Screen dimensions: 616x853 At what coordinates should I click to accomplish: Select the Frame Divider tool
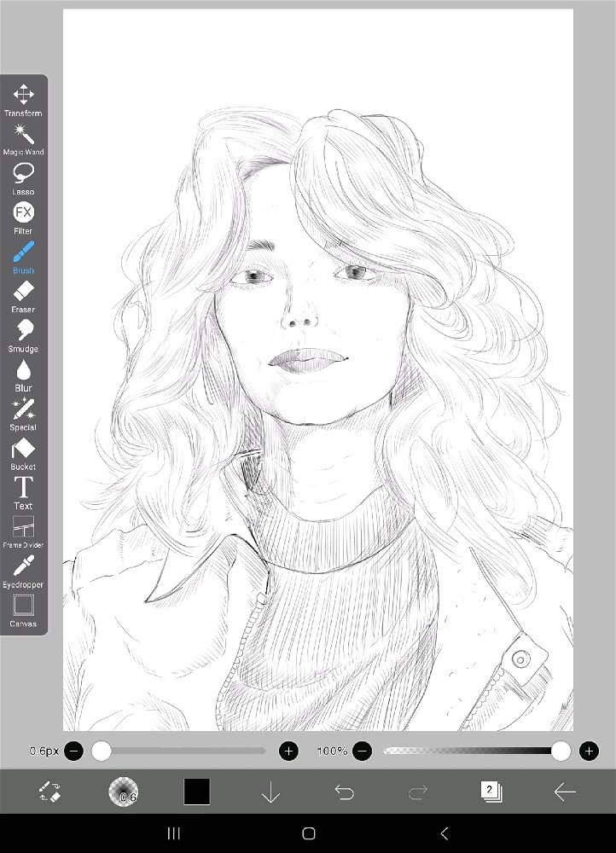(23, 532)
